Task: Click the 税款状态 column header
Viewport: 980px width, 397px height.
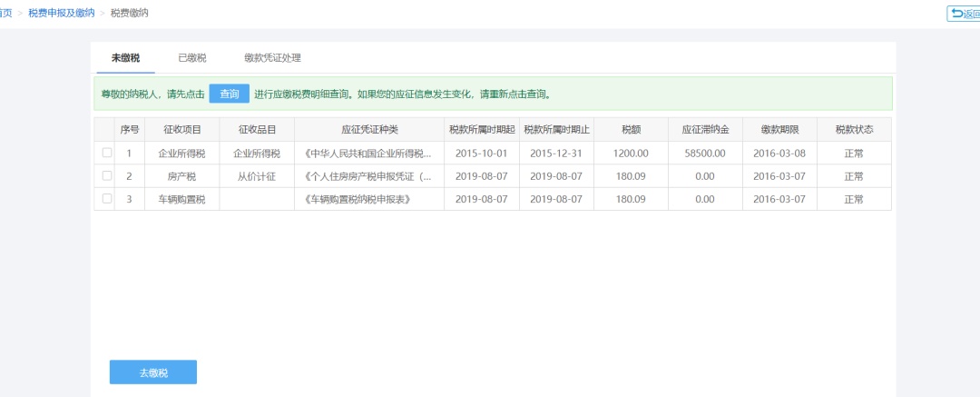Action: (x=854, y=129)
